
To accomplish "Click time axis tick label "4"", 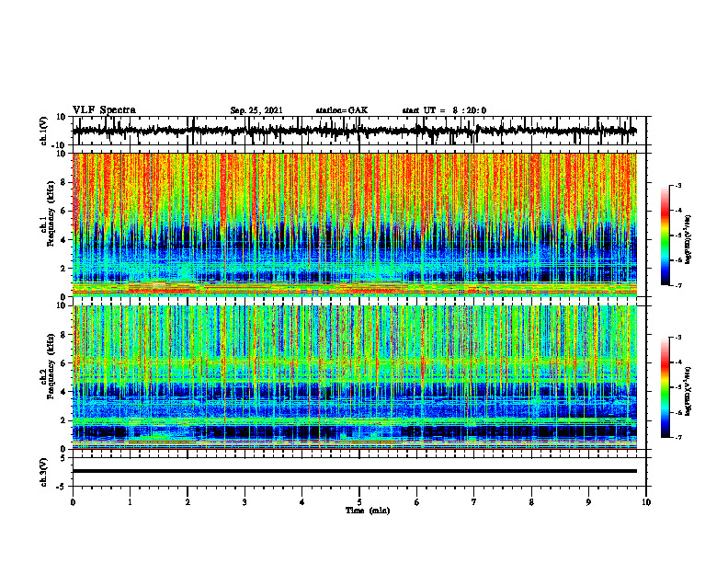I will tap(302, 502).
